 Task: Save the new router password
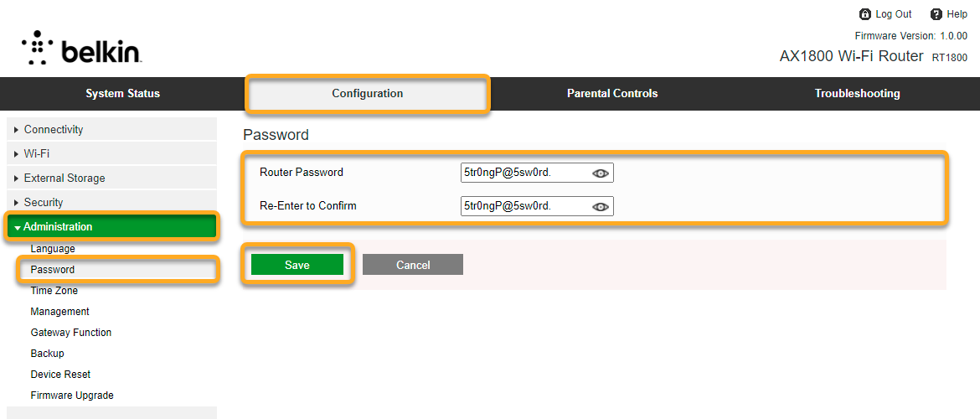pos(297,265)
